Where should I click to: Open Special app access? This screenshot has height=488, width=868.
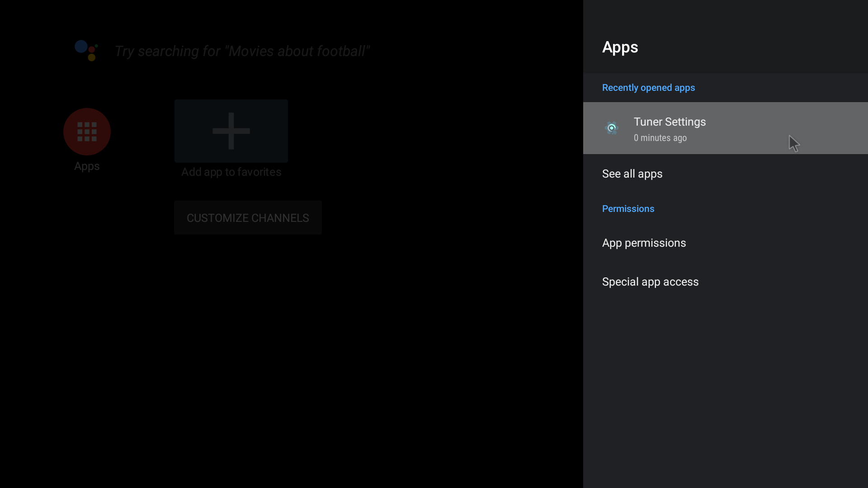coord(650,282)
